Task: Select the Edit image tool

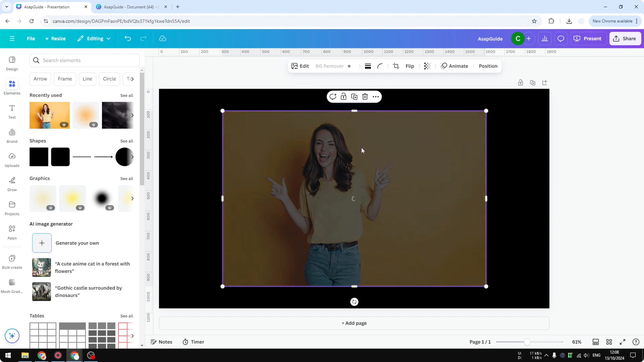Action: point(300,66)
